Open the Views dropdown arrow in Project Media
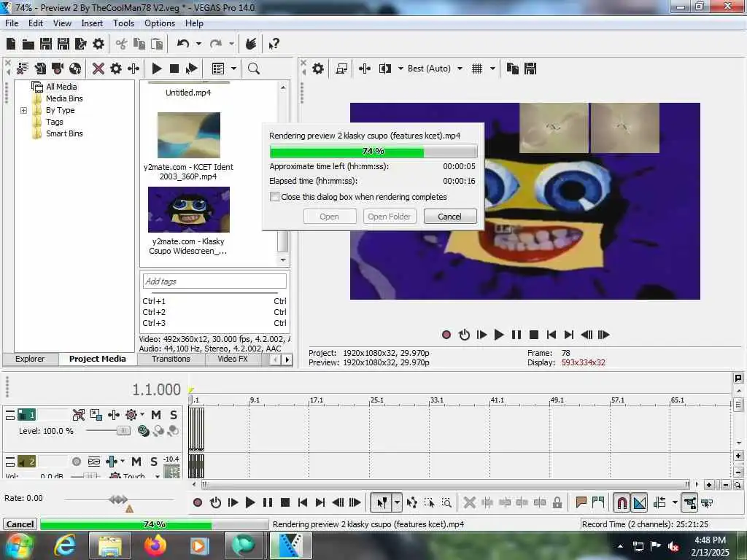This screenshot has width=747, height=560. (x=233, y=69)
